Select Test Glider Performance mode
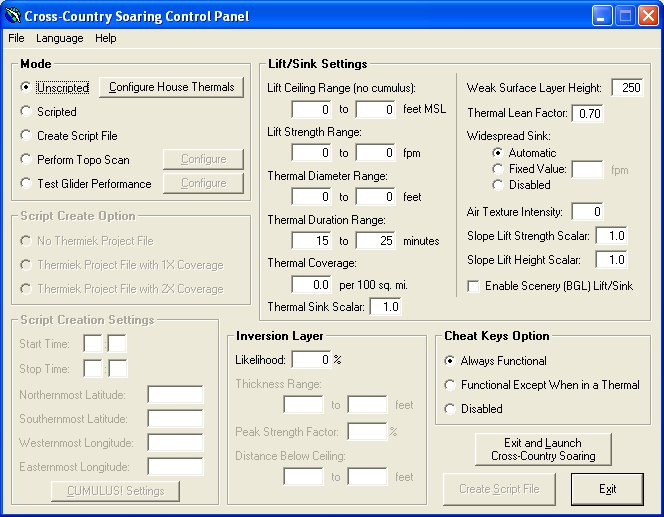The width and height of the screenshot is (664, 517). tap(86, 183)
